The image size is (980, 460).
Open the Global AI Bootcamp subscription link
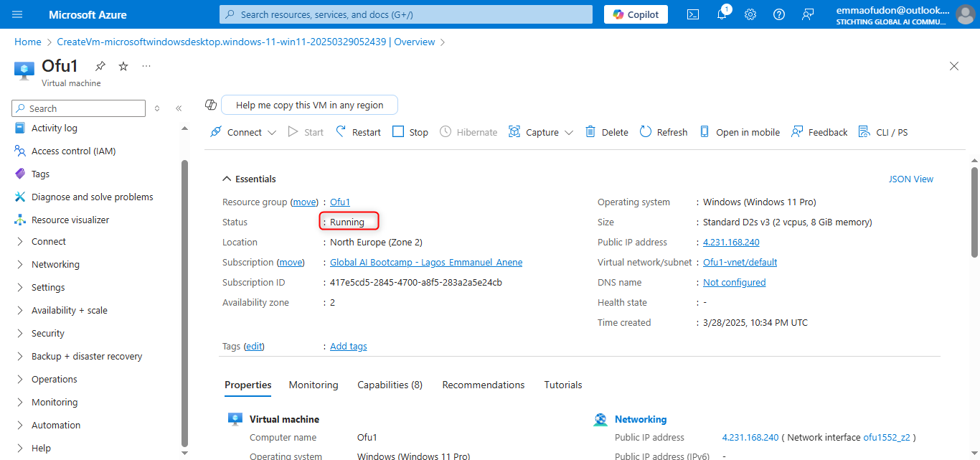point(426,263)
